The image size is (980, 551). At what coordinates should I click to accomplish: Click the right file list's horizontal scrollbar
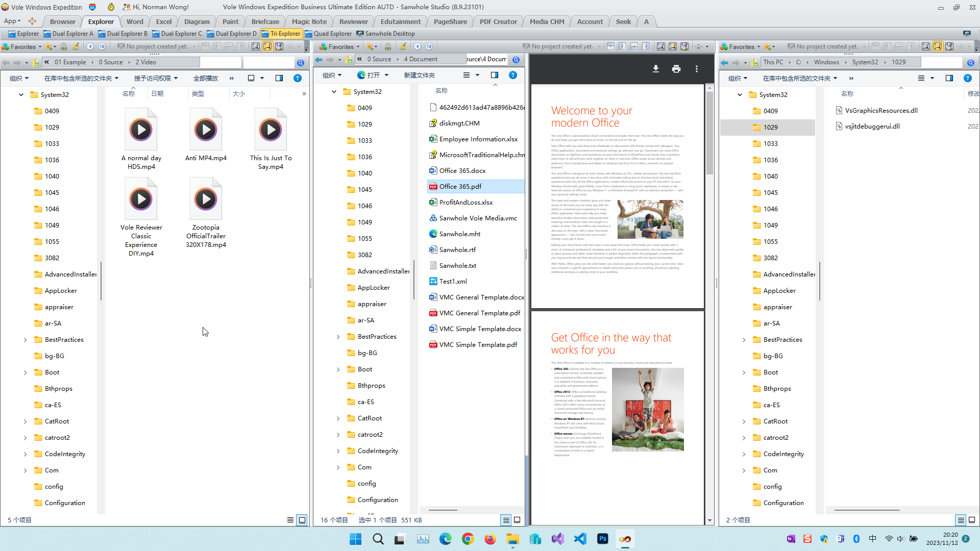(867, 510)
